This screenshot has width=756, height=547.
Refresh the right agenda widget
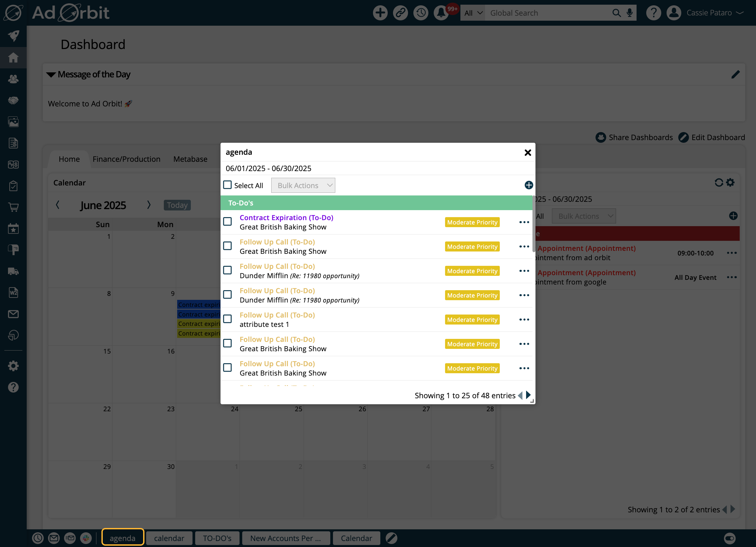(x=719, y=182)
